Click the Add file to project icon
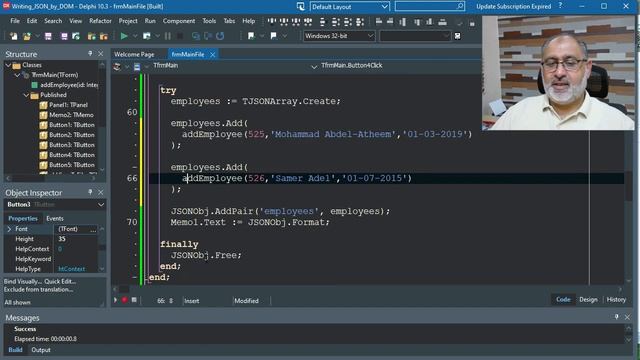Viewport: 640px width, 360px height. coord(92,36)
